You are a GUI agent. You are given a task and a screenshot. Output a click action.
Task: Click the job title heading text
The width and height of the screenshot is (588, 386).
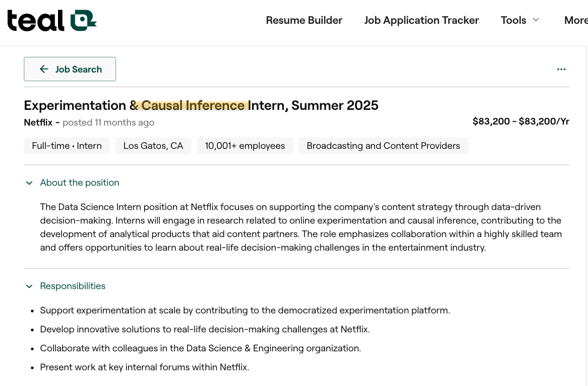[201, 105]
